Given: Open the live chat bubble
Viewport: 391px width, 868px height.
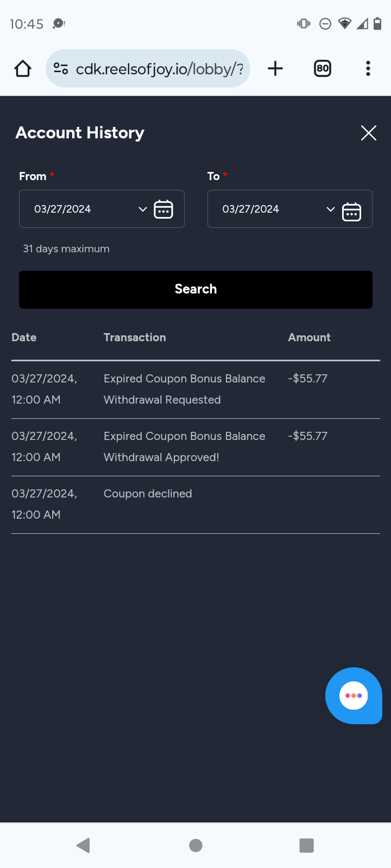Looking at the screenshot, I should 354,695.
